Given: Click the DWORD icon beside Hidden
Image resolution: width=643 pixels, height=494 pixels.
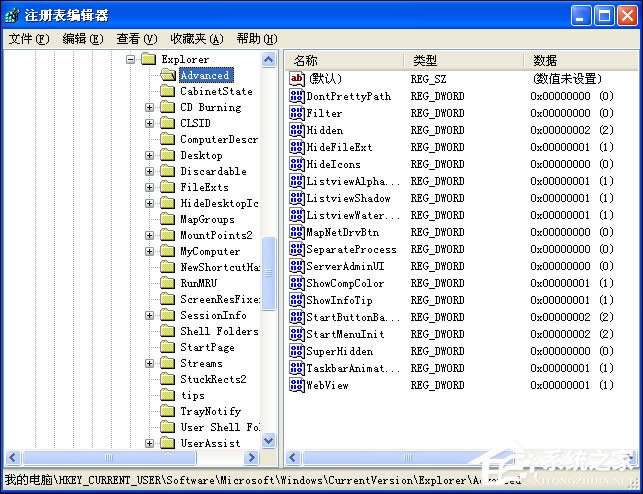Looking at the screenshot, I should click(297, 130).
